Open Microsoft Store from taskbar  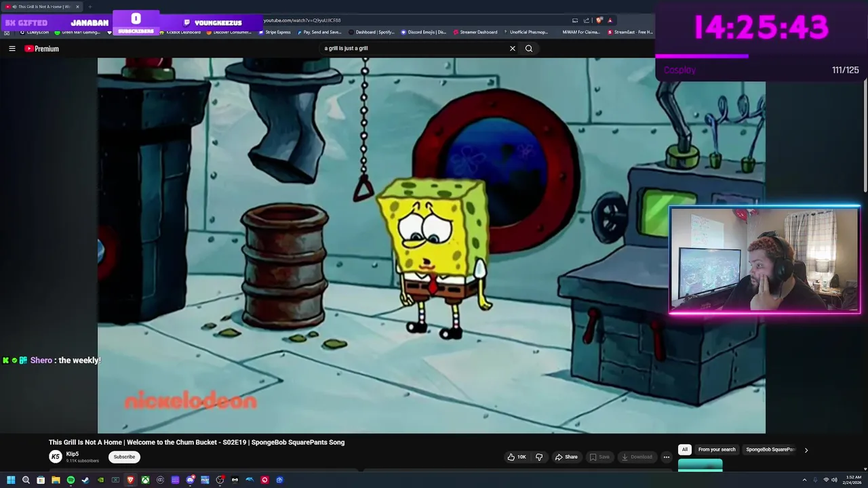41,480
